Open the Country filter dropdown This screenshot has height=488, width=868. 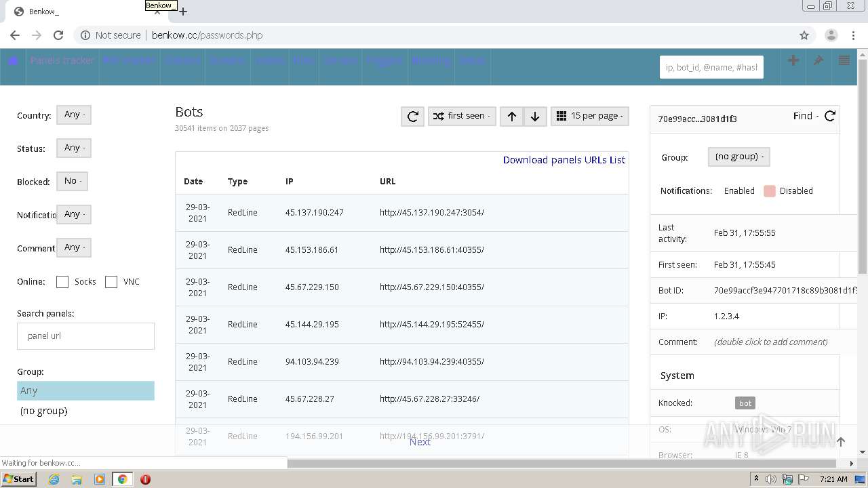click(74, 115)
